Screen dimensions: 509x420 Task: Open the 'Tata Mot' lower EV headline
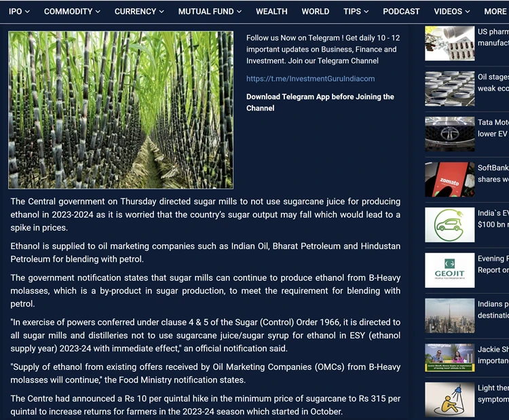pos(493,128)
